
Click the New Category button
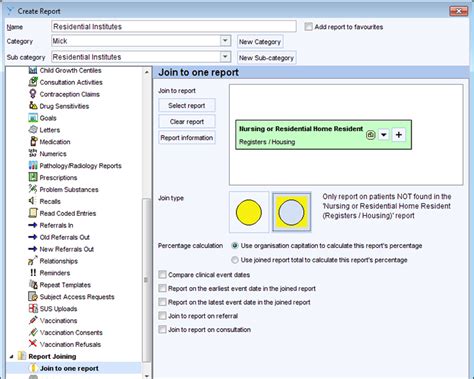click(260, 42)
